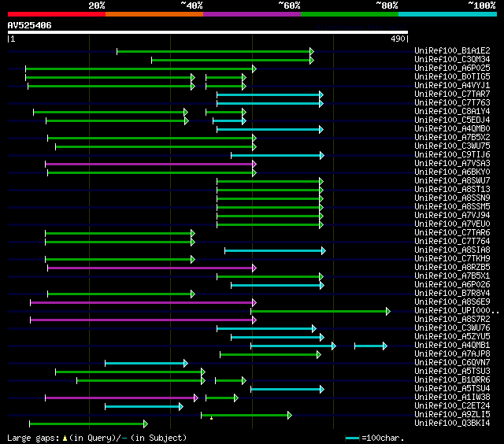The height and width of the screenshot is (444, 504).
Task: Open the UniRef100_A7AJP8 label
Action: tap(452, 354)
